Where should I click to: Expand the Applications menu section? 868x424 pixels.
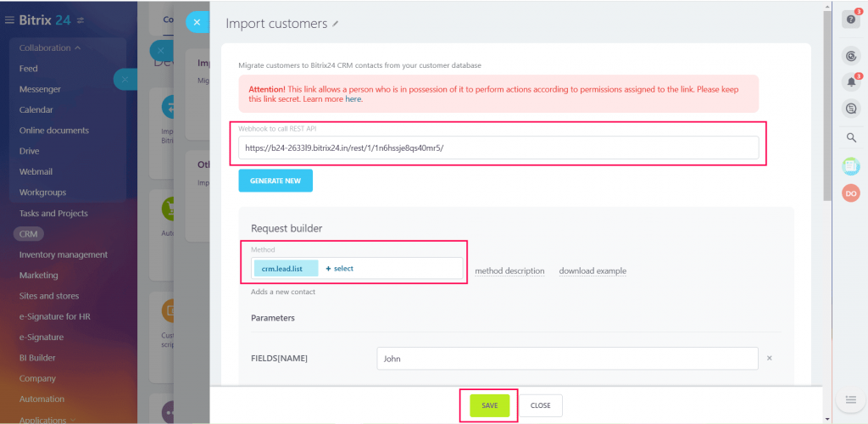pos(47,420)
